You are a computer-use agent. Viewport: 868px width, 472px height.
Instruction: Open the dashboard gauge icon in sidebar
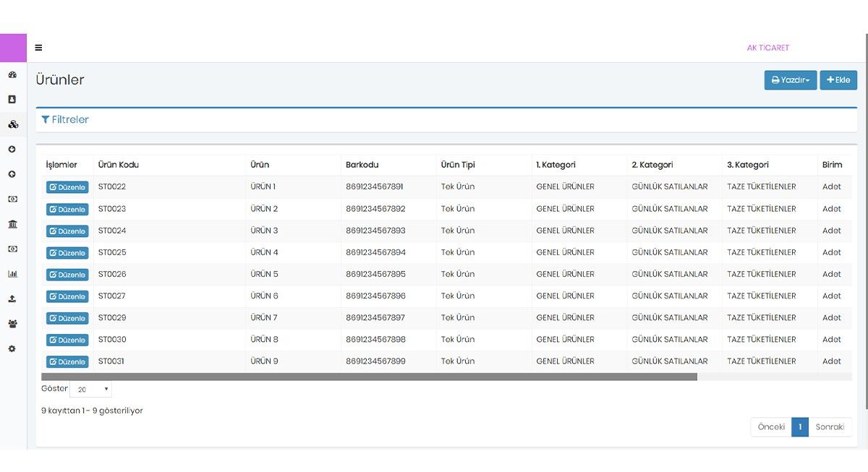click(12, 74)
